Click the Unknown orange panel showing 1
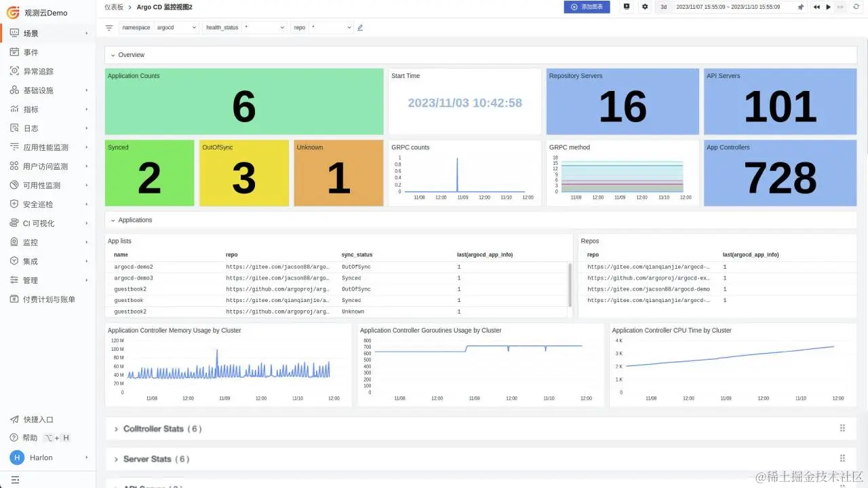 [338, 173]
